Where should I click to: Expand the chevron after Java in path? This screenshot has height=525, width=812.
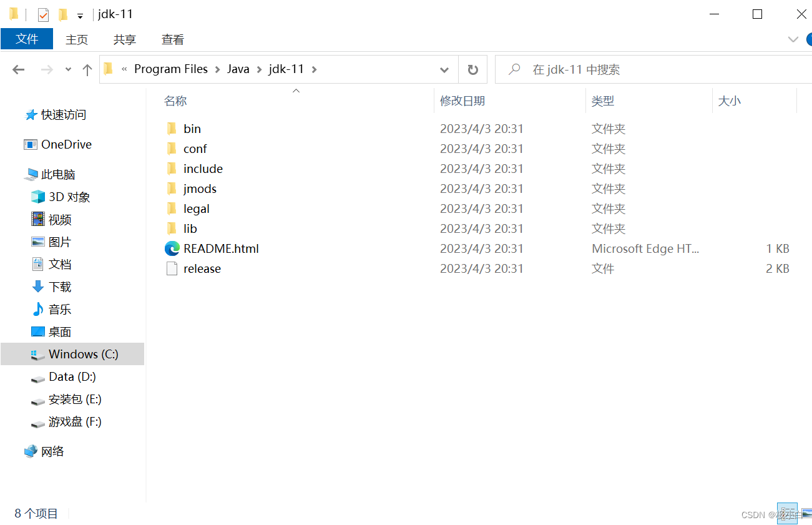[x=259, y=69]
